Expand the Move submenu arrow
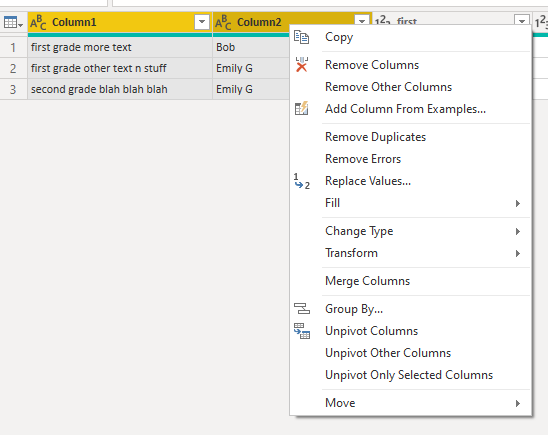548x435 pixels. 518,403
